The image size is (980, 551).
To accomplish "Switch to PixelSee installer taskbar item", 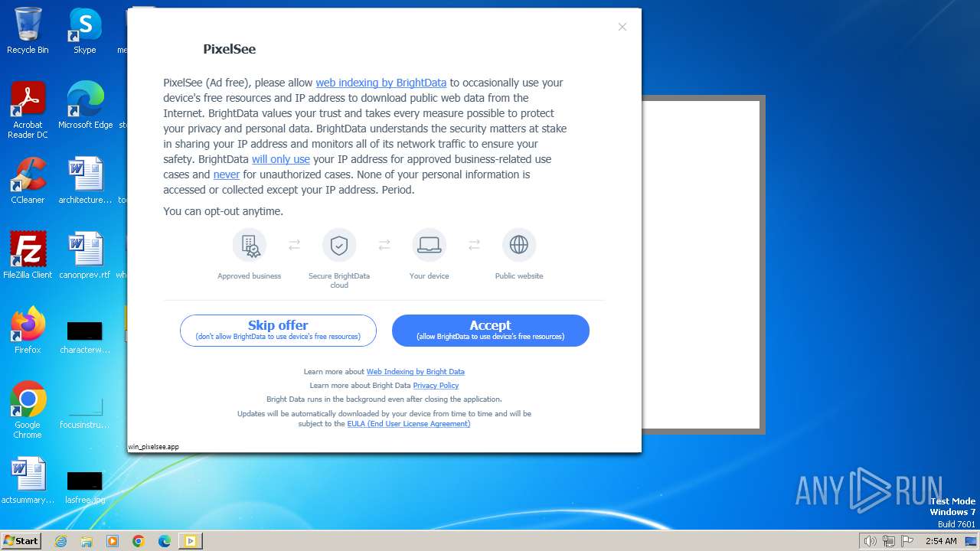I will 191,541.
